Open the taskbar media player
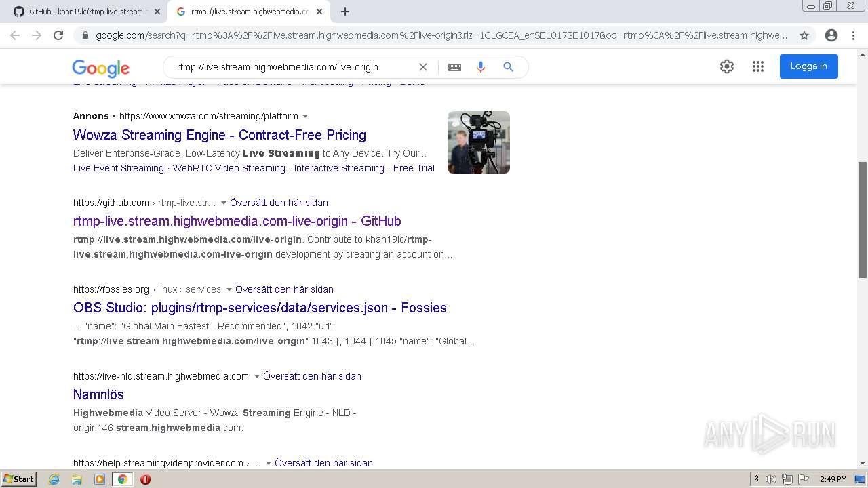The image size is (868, 488). coord(100,479)
